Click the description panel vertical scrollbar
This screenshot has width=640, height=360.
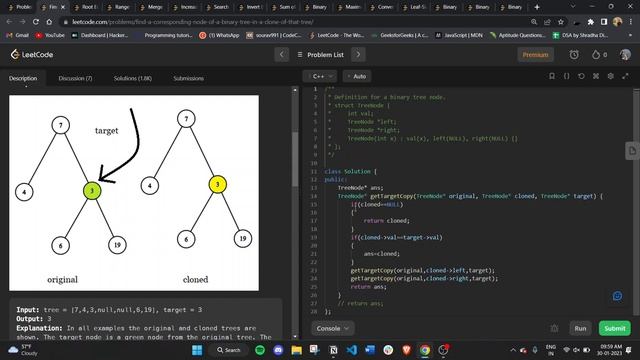295,160
